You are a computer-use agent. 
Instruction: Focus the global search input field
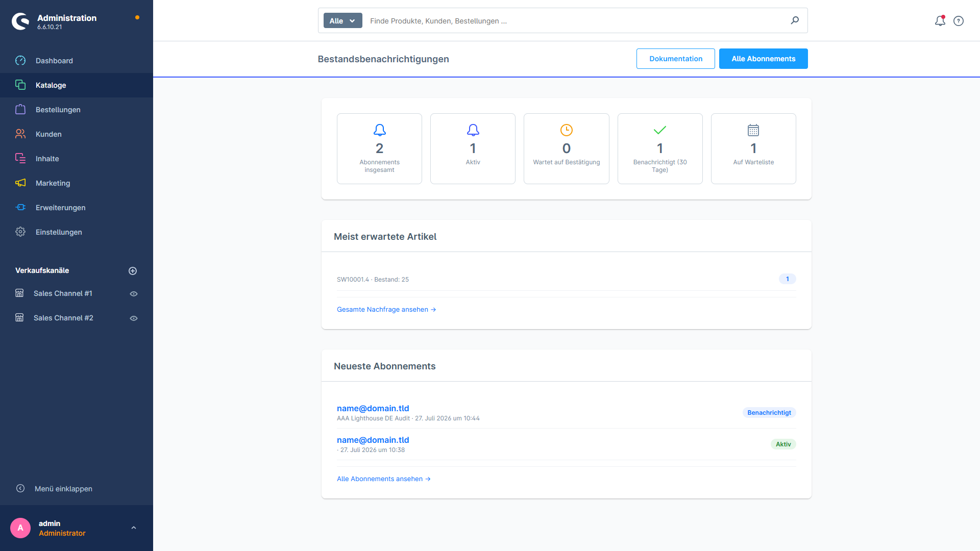pos(577,21)
